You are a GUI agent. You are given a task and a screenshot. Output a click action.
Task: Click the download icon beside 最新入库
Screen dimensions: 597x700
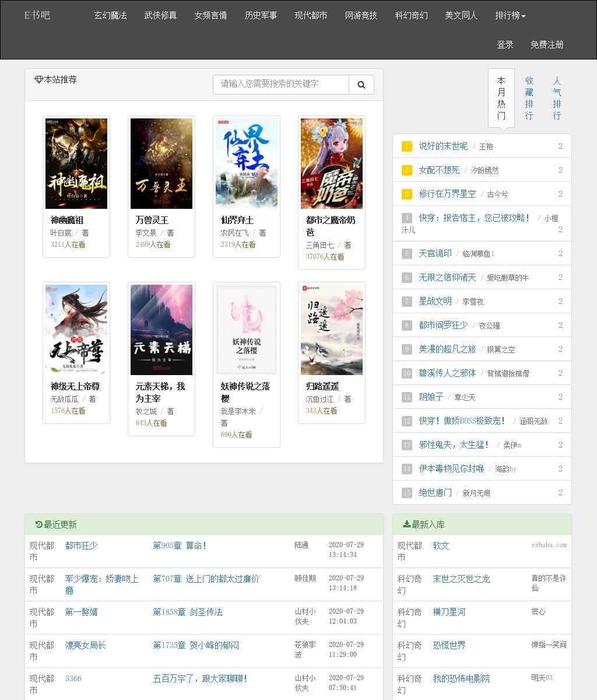point(406,524)
